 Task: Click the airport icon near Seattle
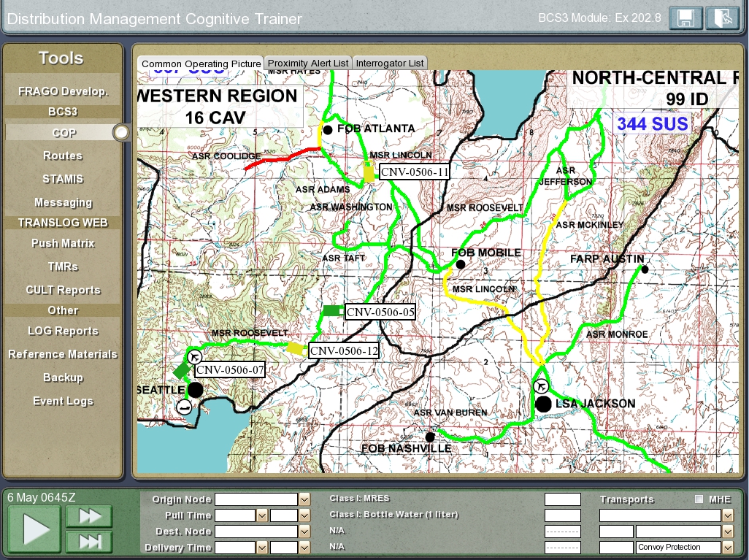[194, 357]
